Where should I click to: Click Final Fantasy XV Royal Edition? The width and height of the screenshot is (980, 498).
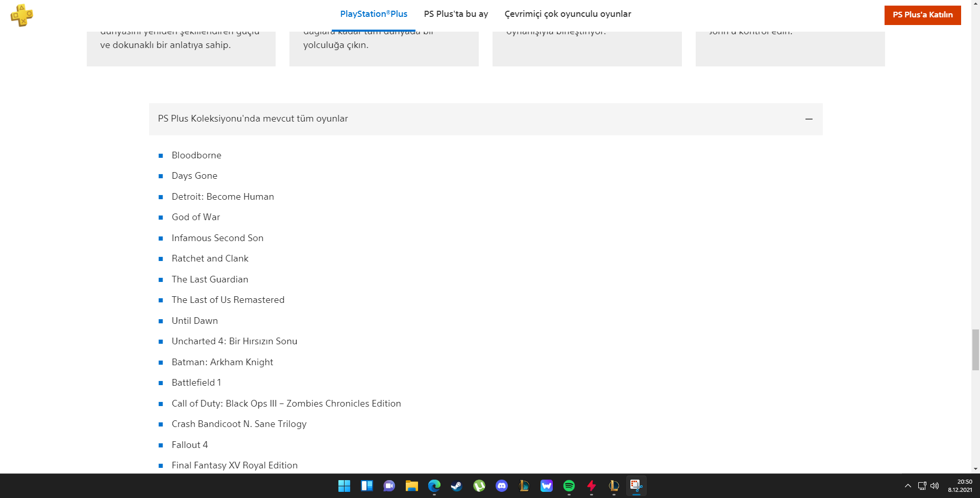234,465
